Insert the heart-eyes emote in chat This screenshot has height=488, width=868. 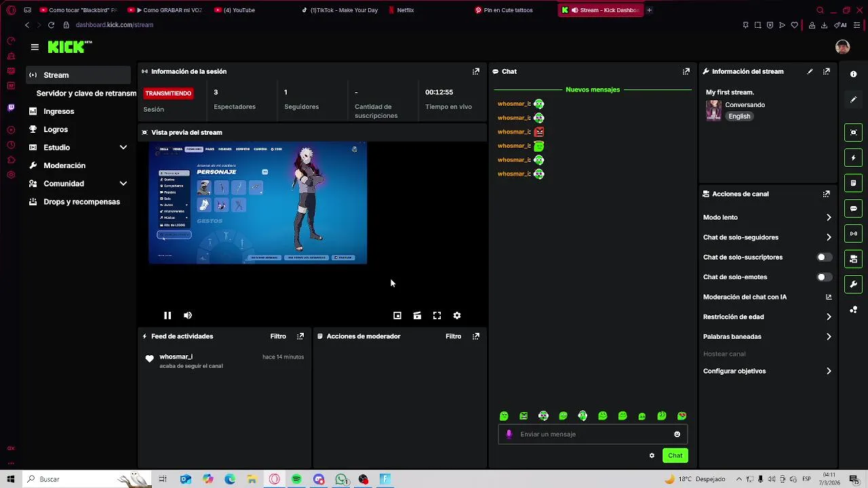(682, 416)
